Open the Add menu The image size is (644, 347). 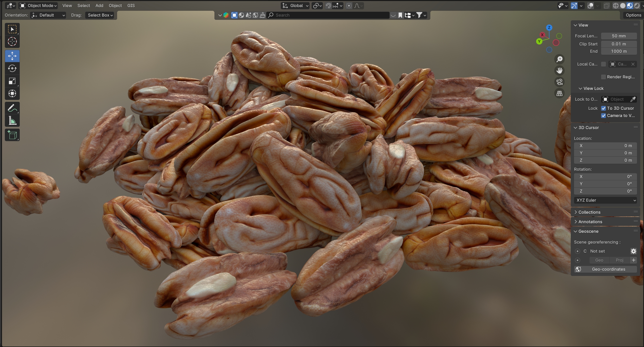pyautogui.click(x=99, y=6)
